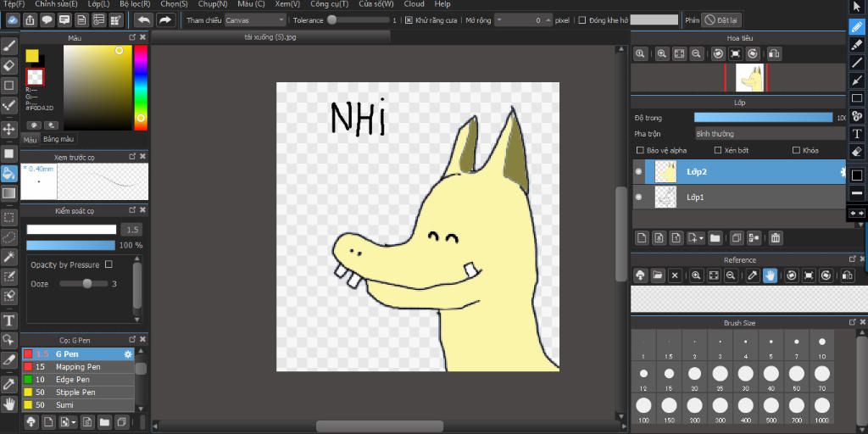Open gear settings for G Pen brush
Image resolution: width=868 pixels, height=434 pixels.
(x=128, y=354)
